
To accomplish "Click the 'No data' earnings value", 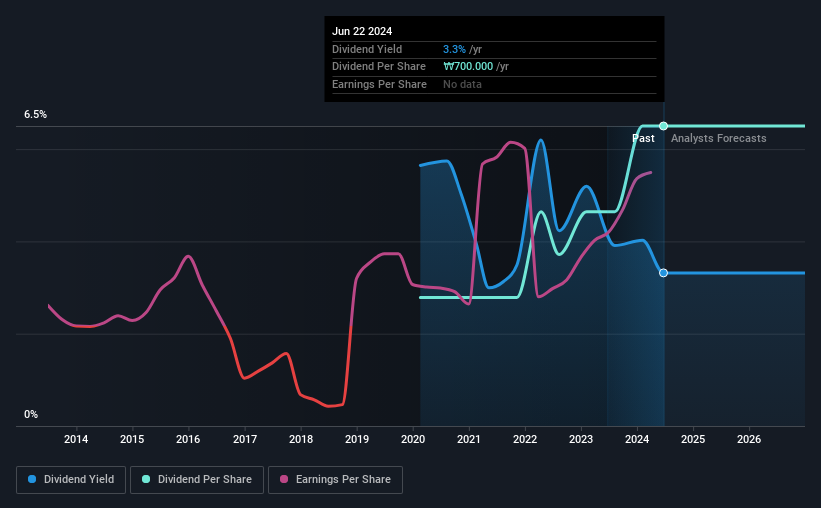I will tap(462, 84).
